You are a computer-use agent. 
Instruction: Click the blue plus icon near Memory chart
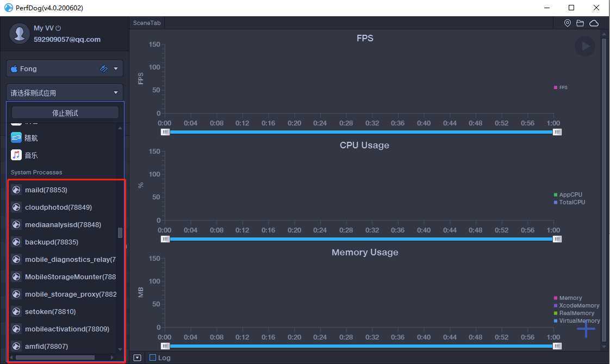pos(586,329)
